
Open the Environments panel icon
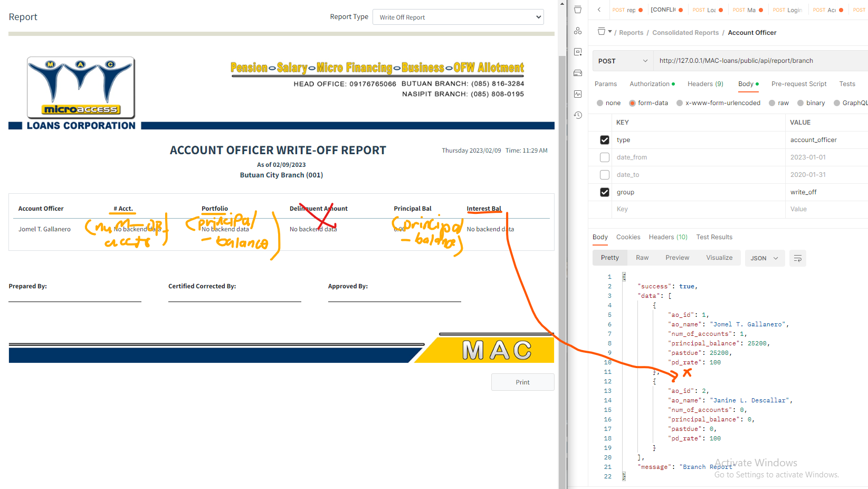point(578,51)
